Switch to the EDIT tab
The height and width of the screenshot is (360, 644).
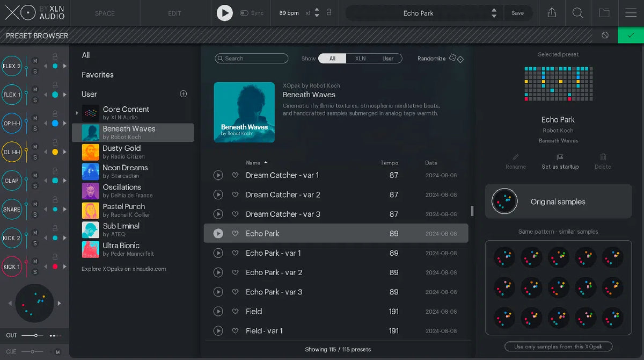pyautogui.click(x=174, y=13)
